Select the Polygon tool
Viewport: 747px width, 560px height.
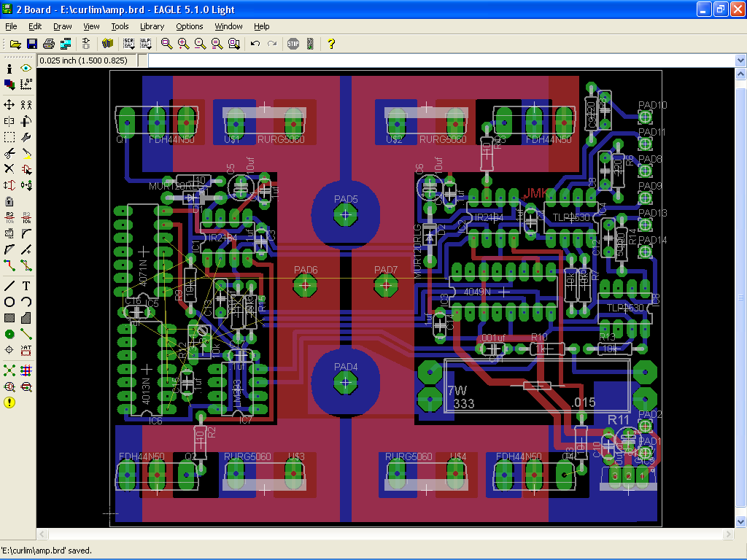[x=26, y=318]
